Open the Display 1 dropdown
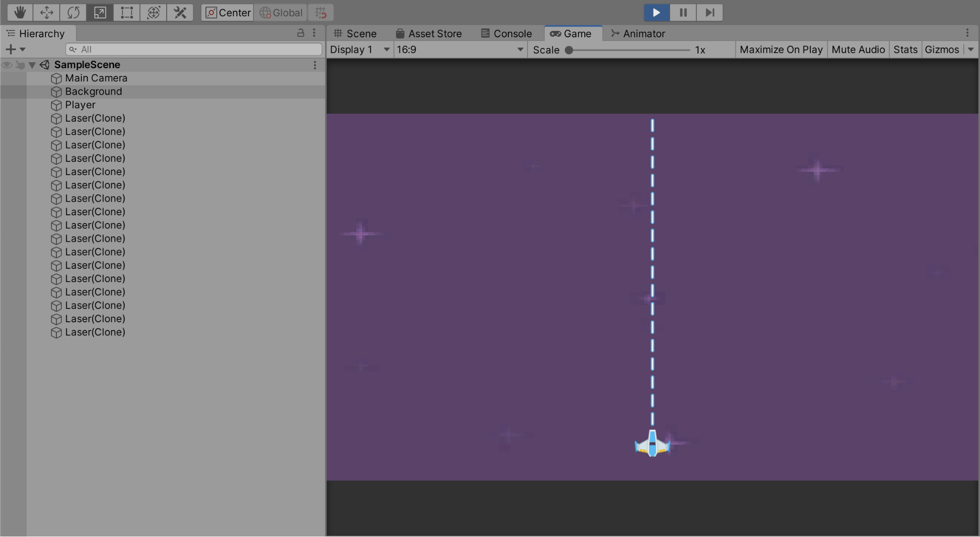 [359, 50]
